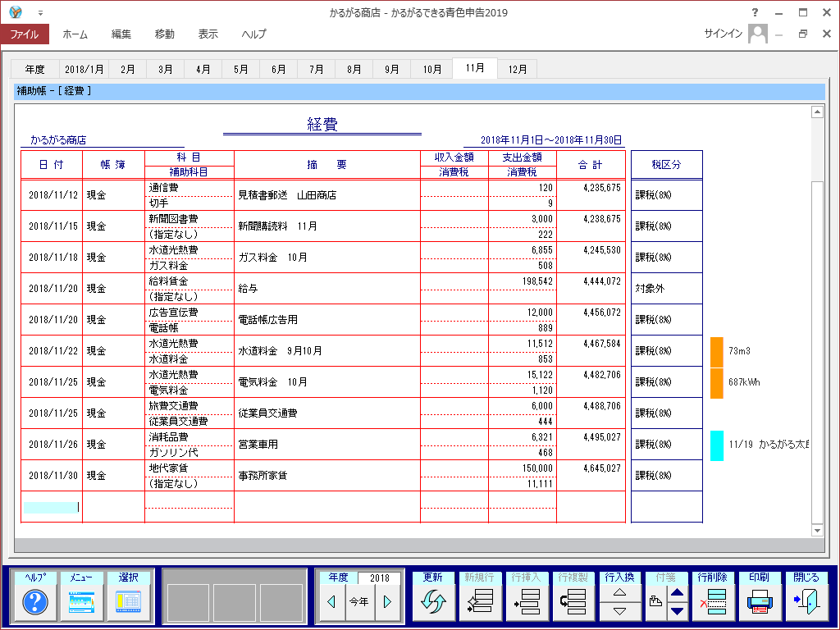
Task: Click the 地代家賃 account cell
Action: point(189,468)
